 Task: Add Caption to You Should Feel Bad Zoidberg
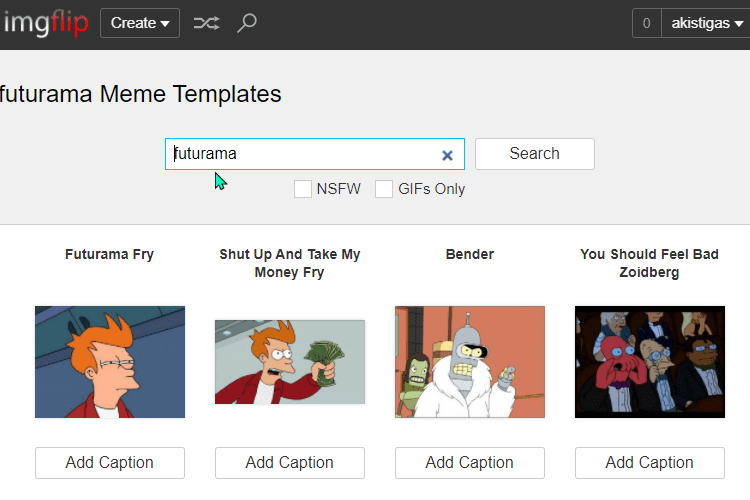(x=650, y=463)
